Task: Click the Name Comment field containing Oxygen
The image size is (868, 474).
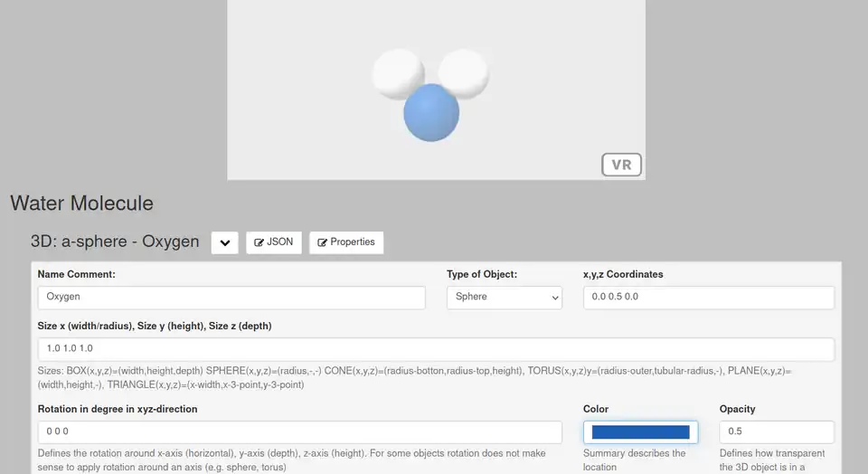Action: point(231,298)
